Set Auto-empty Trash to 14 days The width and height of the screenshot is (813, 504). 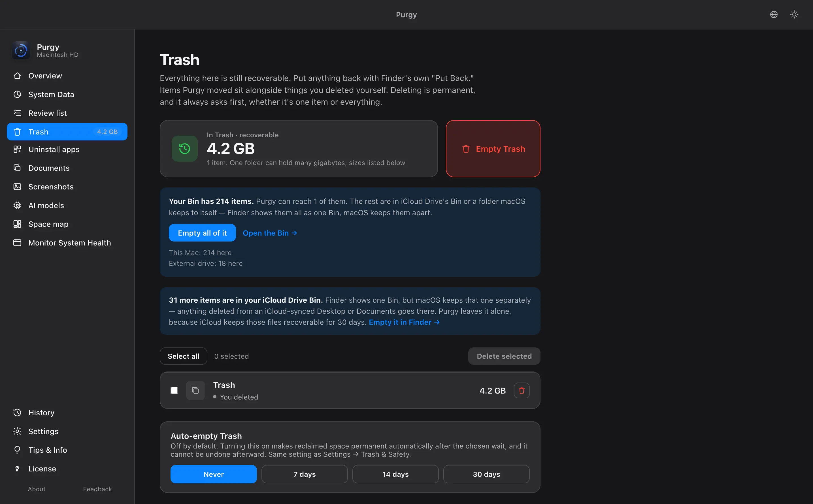(395, 474)
